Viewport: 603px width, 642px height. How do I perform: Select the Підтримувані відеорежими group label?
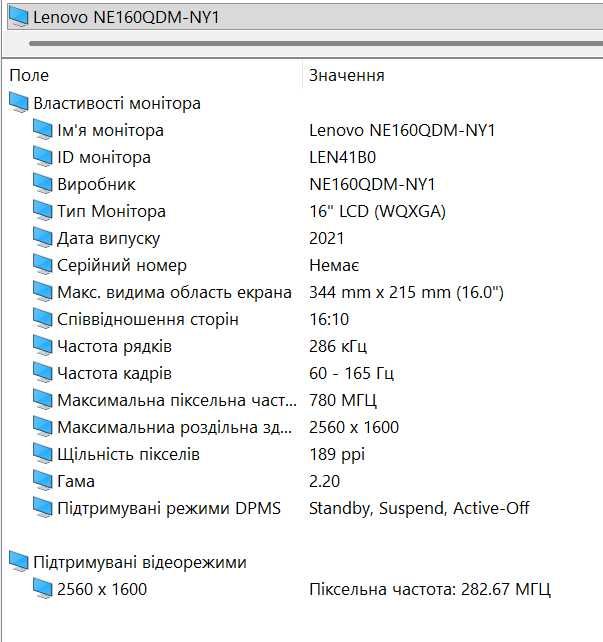pos(140,562)
